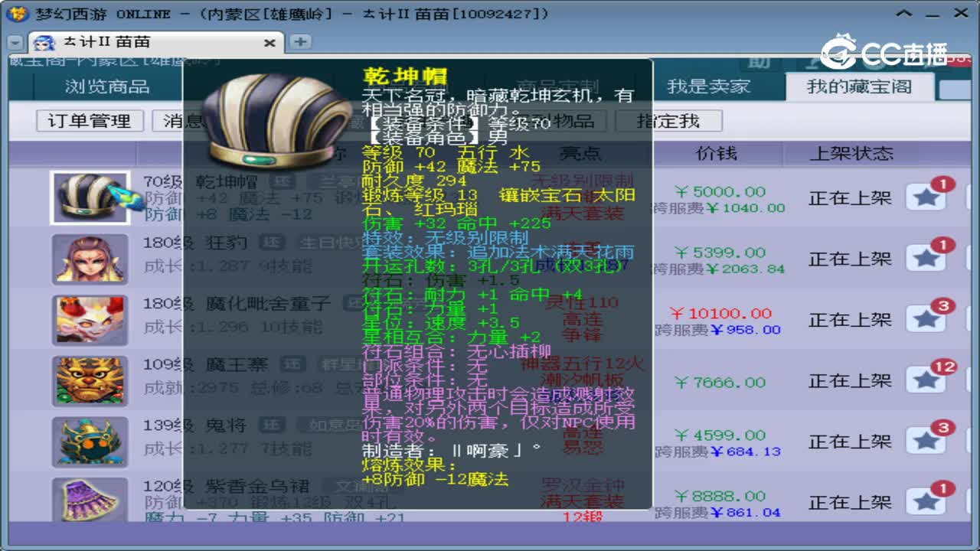The image size is (980, 551).
Task: Click the price ¥5000.00
Action: point(720,191)
